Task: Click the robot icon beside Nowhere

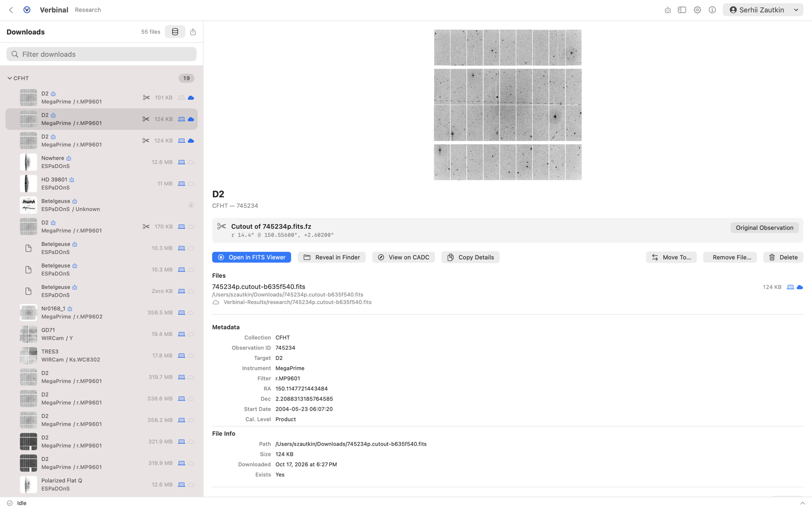Action: tap(69, 158)
